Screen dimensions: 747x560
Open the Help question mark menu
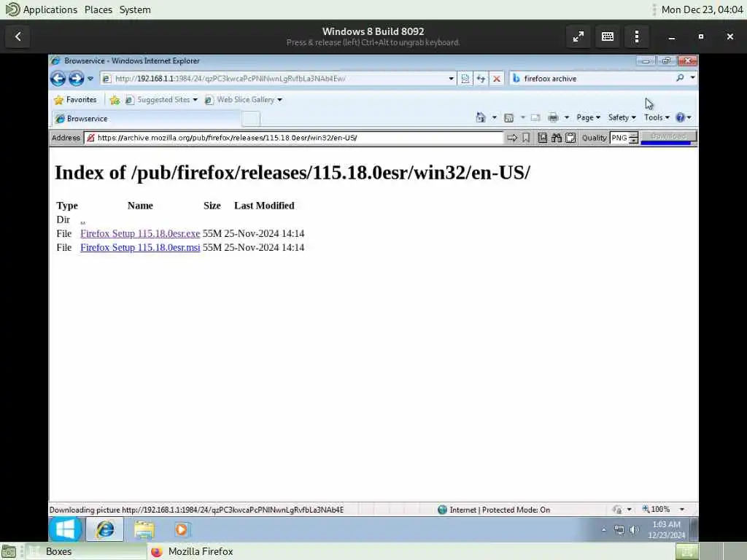(684, 117)
